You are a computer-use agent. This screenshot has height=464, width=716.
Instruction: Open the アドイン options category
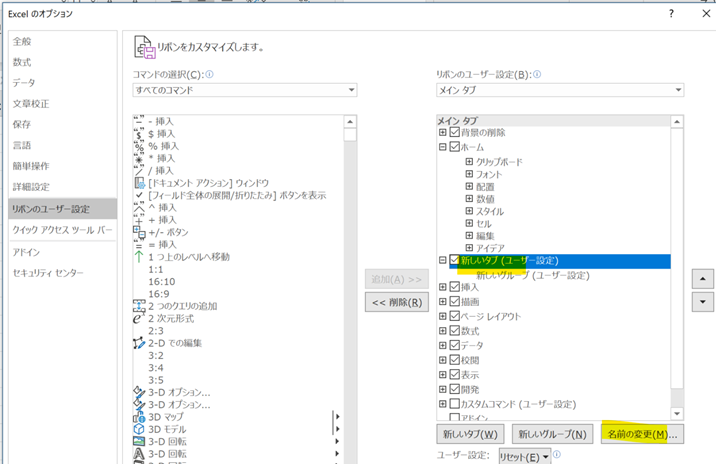pyautogui.click(x=63, y=252)
